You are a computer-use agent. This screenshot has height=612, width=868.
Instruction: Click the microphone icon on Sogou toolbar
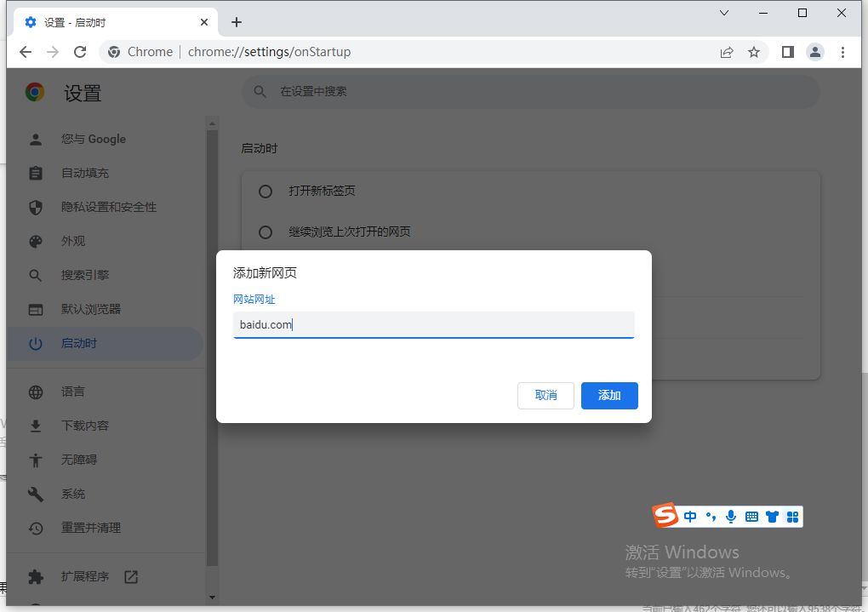(731, 517)
